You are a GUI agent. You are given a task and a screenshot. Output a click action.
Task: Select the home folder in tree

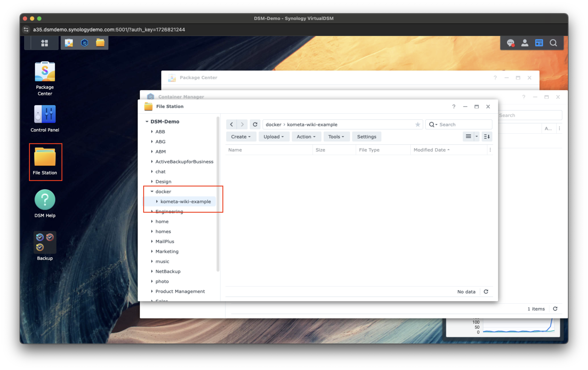click(x=162, y=222)
